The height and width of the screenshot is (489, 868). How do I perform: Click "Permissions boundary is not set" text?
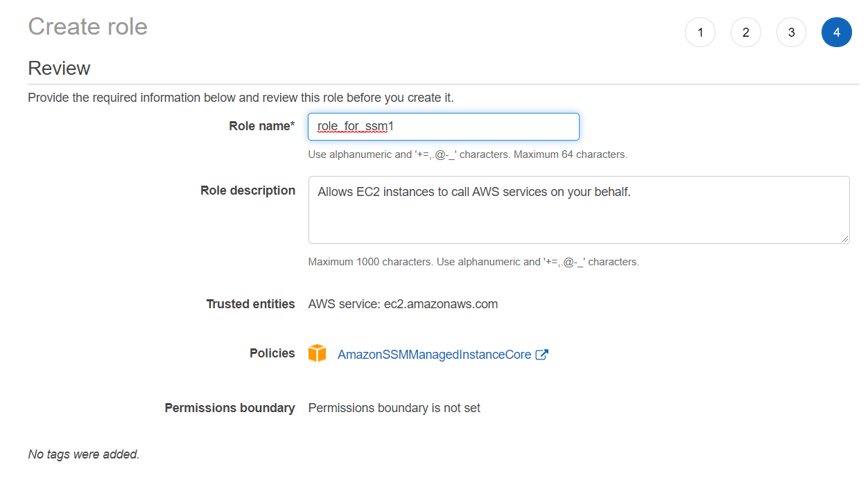(x=394, y=408)
